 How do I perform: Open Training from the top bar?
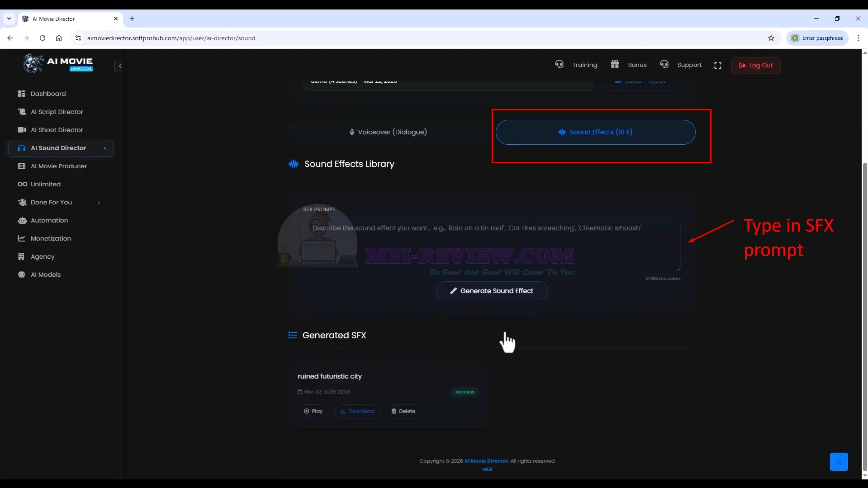[576, 65]
